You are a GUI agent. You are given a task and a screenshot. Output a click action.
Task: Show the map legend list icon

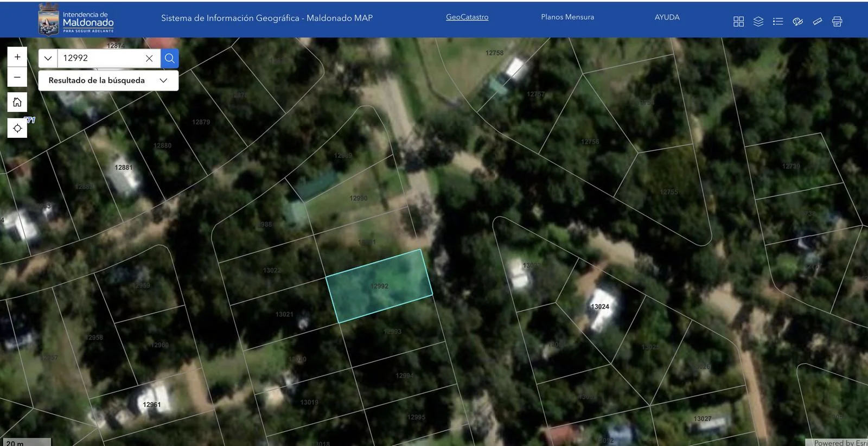(x=778, y=22)
